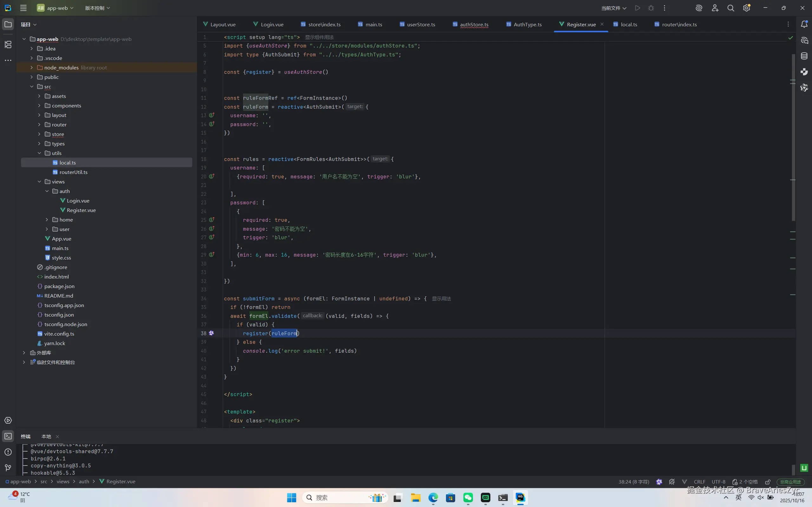Open the Git version control tool icon
This screenshot has height=507, width=812.
point(8,468)
